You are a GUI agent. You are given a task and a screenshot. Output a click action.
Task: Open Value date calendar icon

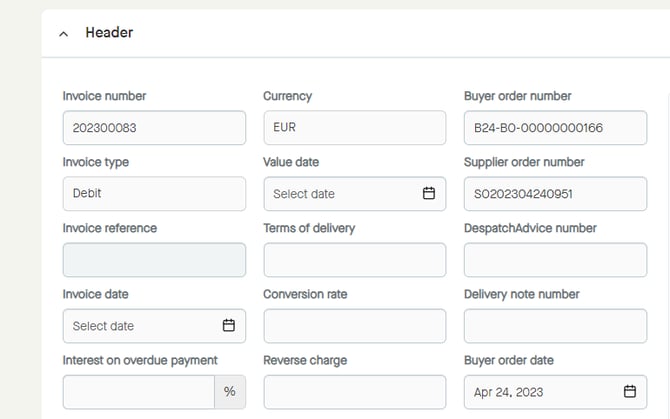pos(429,193)
